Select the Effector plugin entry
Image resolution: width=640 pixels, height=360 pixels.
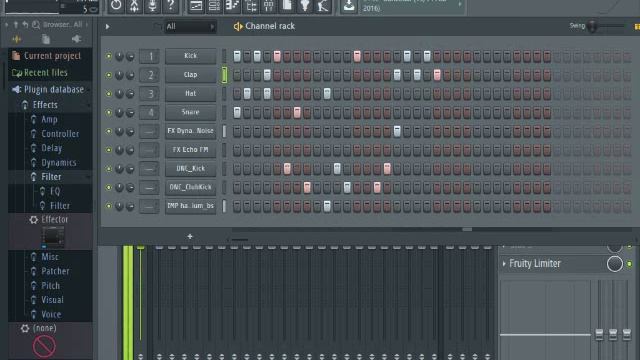click(x=55, y=220)
